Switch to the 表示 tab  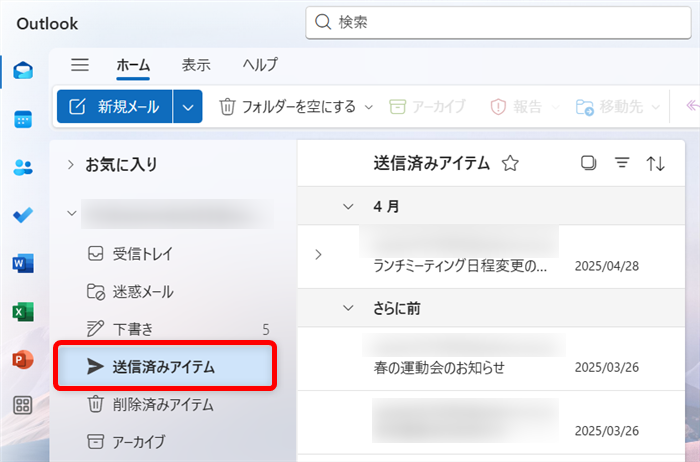pos(196,65)
